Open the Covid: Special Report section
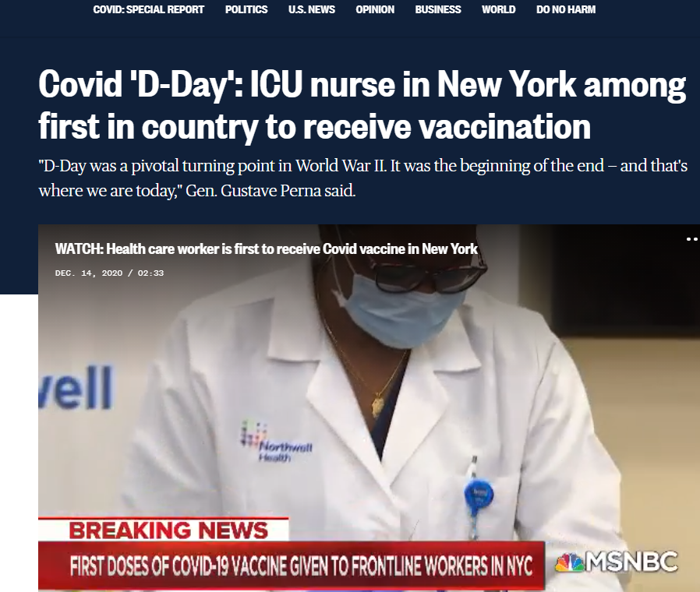Screen dimensions: 700x592 [x=148, y=9]
